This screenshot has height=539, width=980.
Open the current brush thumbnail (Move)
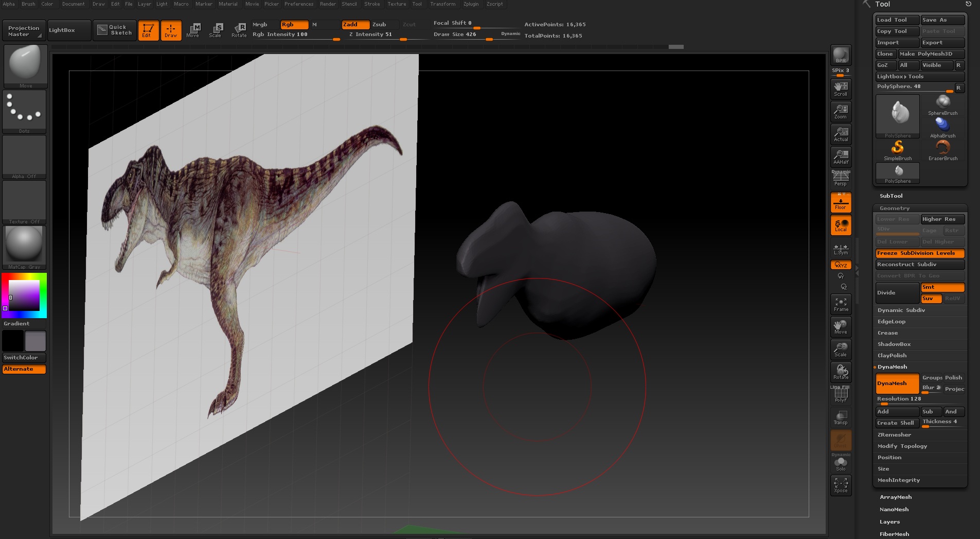pos(25,66)
